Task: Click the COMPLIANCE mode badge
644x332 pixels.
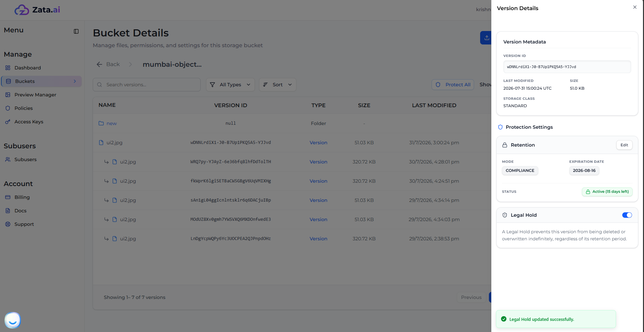Action: coord(520,171)
